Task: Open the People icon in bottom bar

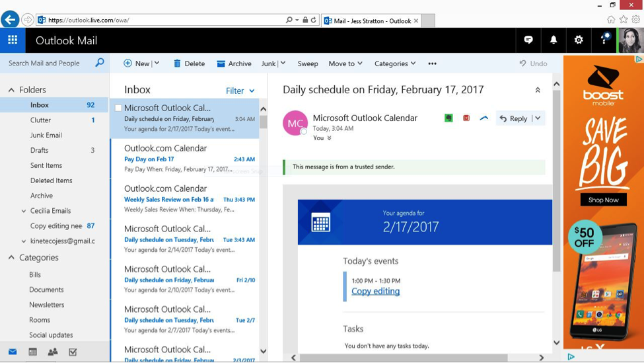Action: click(x=53, y=352)
